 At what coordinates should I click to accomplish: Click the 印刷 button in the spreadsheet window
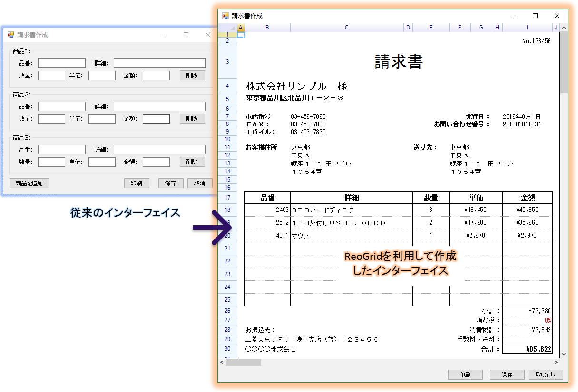coord(465,374)
